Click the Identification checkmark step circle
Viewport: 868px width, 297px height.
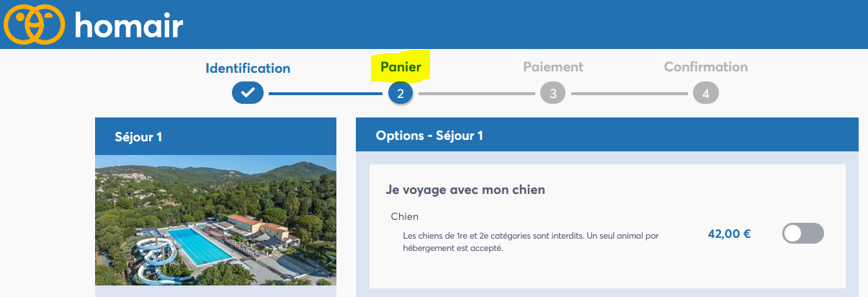[248, 93]
